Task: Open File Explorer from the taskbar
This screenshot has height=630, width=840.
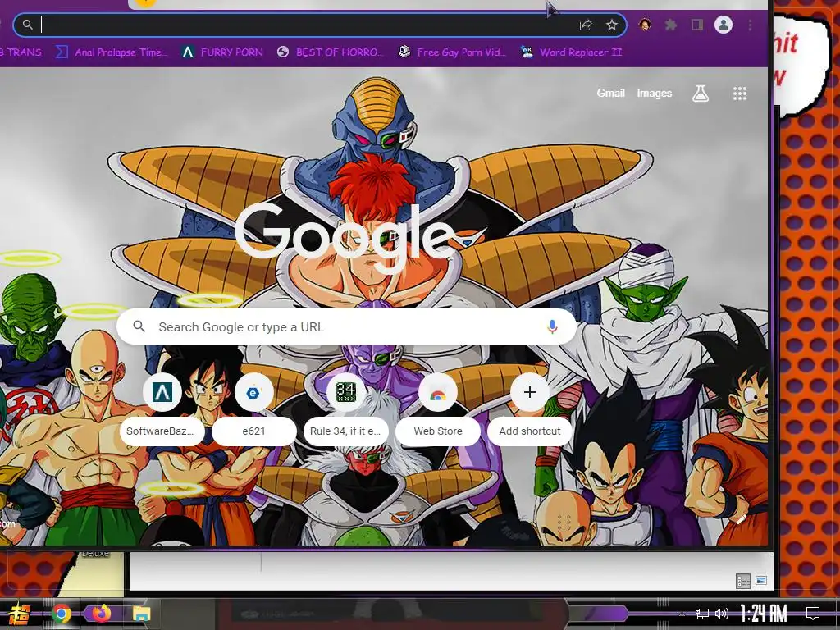Action: pyautogui.click(x=141, y=614)
